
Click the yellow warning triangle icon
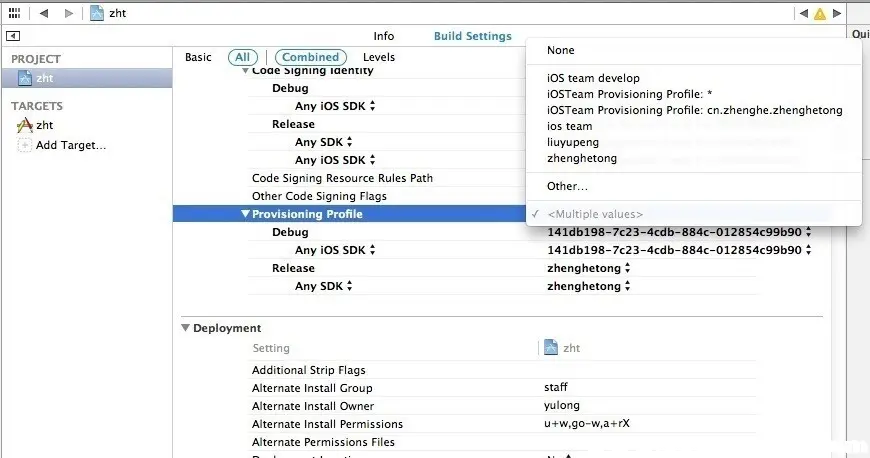[x=820, y=14]
